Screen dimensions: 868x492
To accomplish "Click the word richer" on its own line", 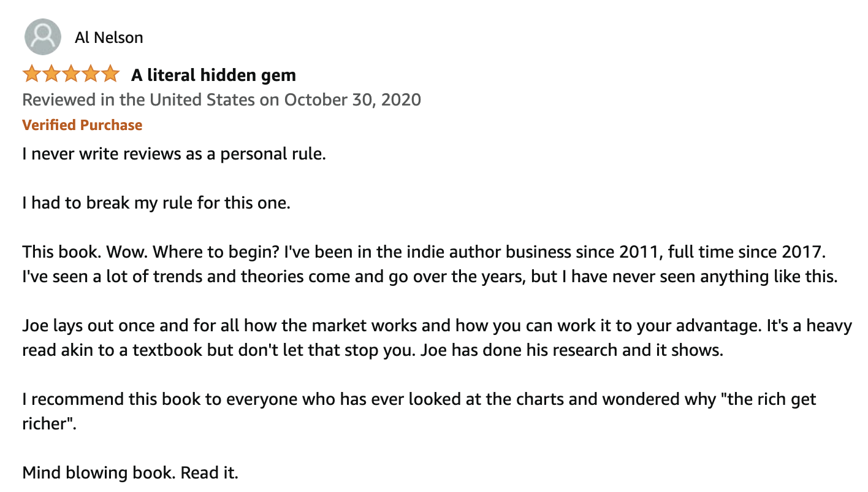I will 50,424.
